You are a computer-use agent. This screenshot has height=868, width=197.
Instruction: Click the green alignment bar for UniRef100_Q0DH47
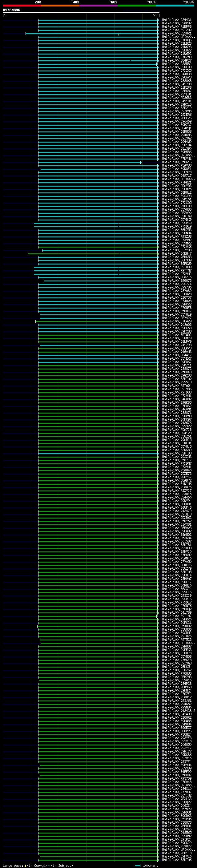point(93,253)
